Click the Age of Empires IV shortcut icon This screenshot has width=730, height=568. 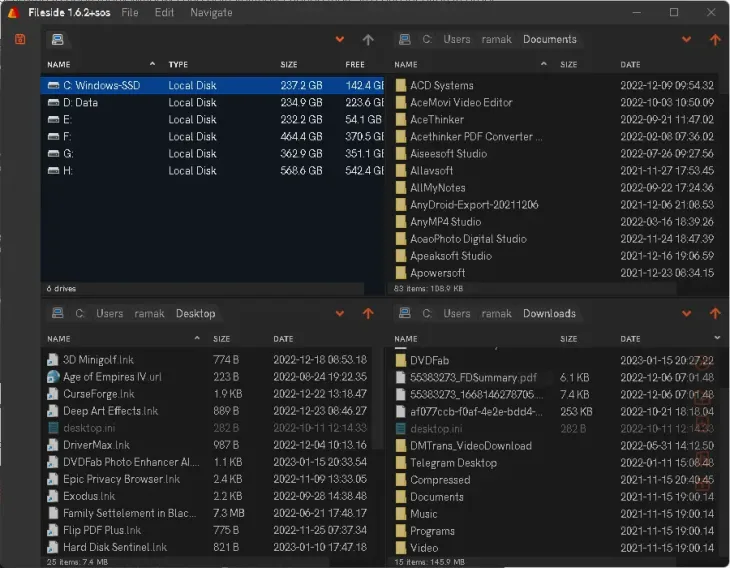coord(54,377)
